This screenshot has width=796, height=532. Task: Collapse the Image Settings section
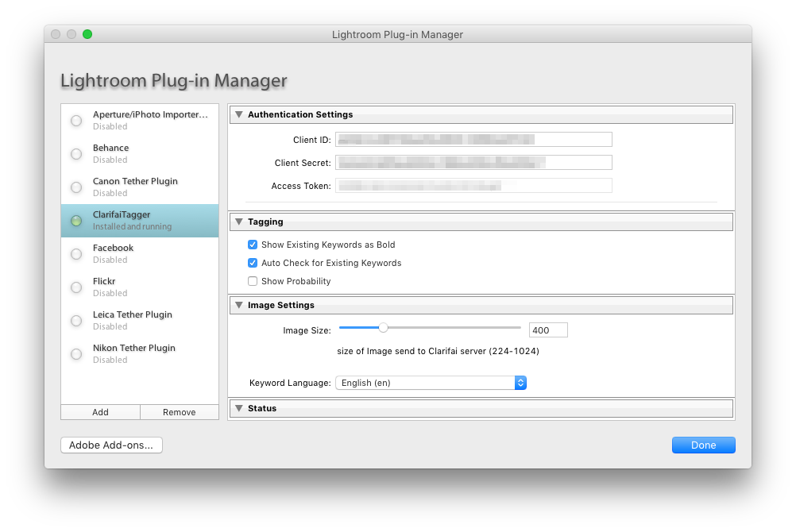[x=239, y=305]
